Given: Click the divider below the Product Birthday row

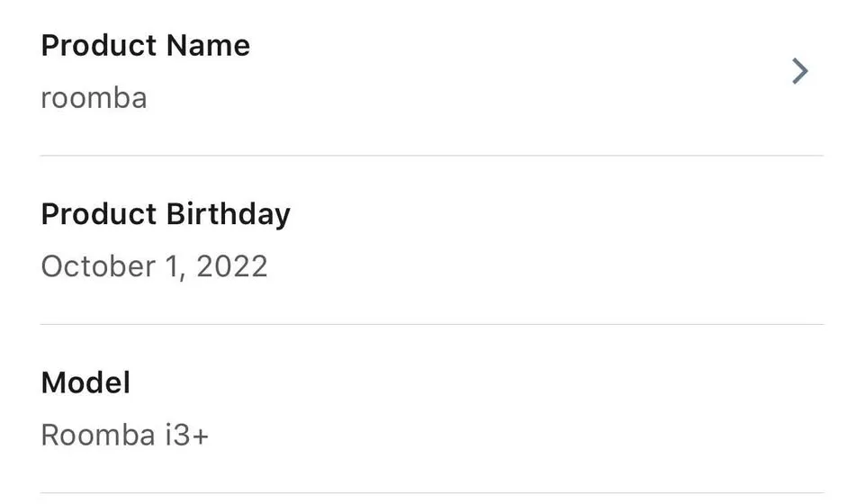Looking at the screenshot, I should tap(432, 324).
